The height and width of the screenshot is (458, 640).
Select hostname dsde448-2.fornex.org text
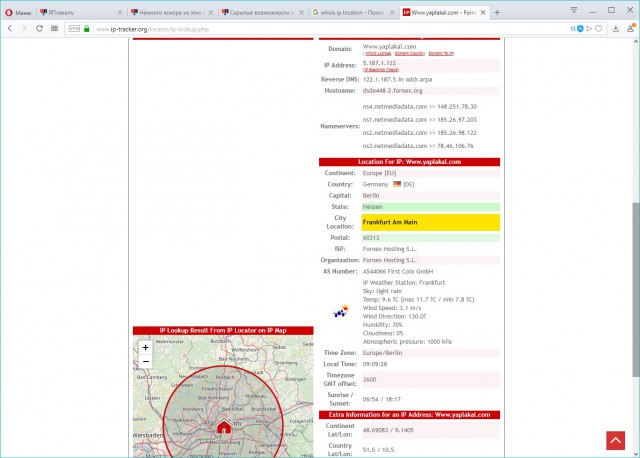point(392,91)
